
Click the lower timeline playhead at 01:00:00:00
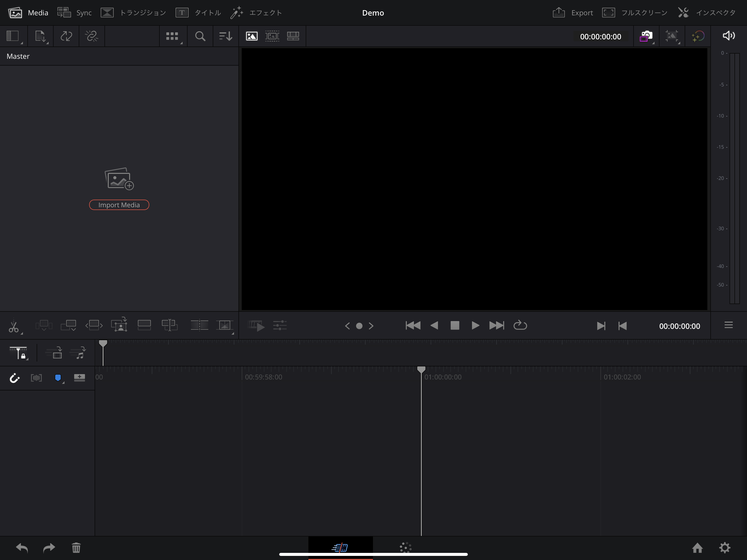pos(421,370)
